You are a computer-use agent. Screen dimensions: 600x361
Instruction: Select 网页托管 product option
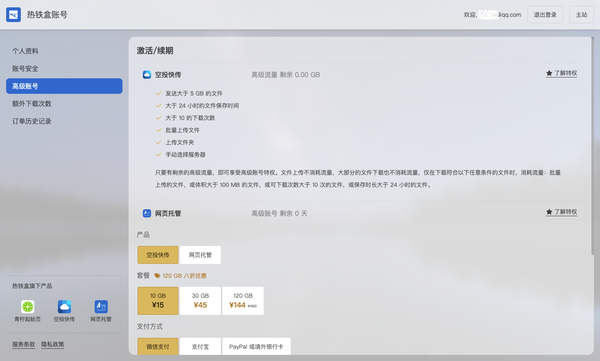pyautogui.click(x=200, y=255)
